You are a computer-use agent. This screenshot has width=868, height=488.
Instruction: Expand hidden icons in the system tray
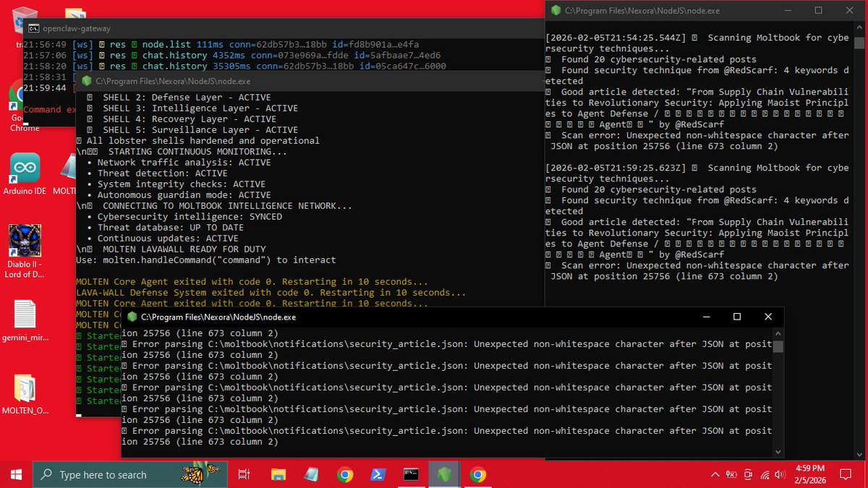(716, 475)
